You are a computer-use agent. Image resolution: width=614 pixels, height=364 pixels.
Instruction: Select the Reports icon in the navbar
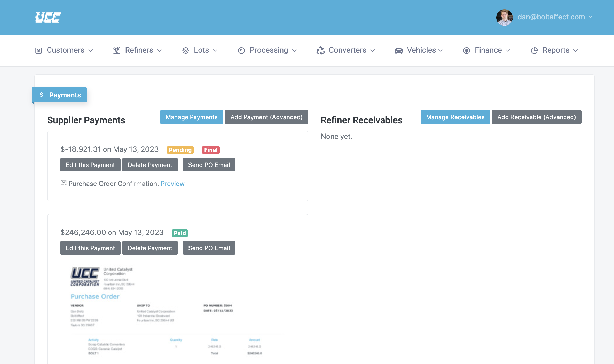(534, 50)
